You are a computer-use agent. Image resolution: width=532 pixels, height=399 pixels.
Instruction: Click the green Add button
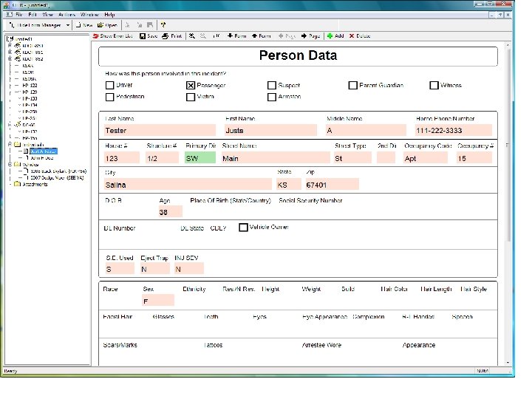(335, 35)
